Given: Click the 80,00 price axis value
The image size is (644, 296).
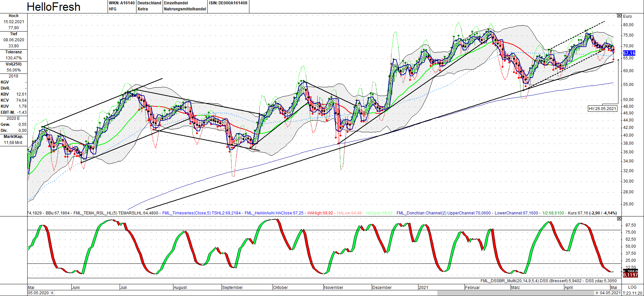Looking at the screenshot, I should point(628,25).
